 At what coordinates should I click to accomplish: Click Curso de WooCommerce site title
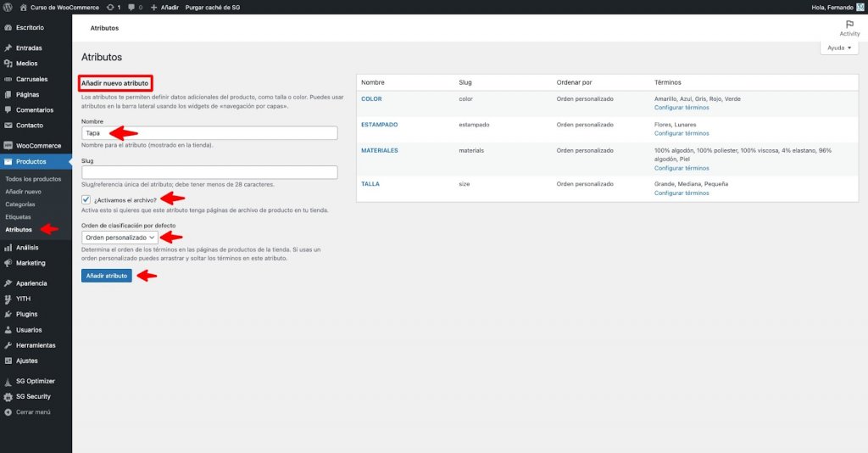64,7
